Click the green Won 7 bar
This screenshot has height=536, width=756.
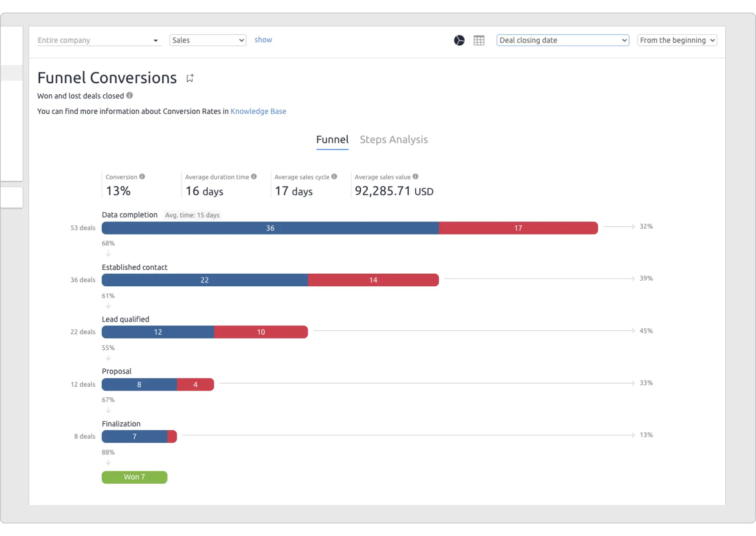click(134, 477)
